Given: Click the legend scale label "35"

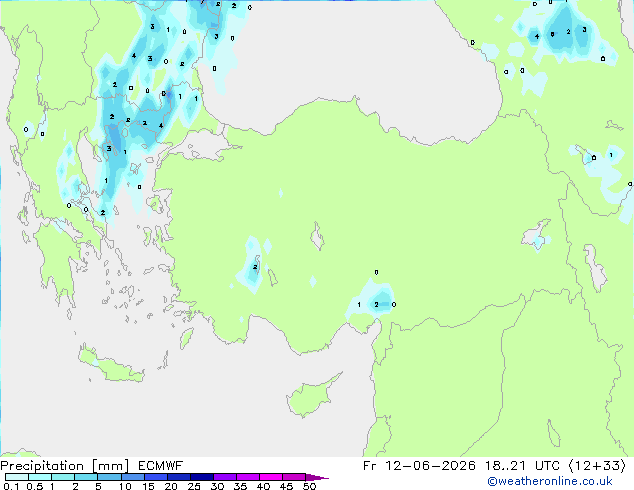Looking at the screenshot, I should (240, 486).
